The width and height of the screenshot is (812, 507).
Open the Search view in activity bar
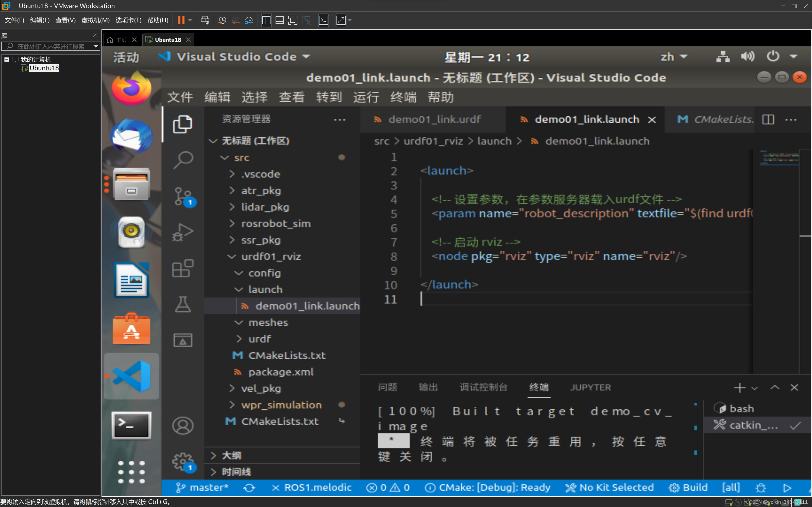click(x=183, y=160)
